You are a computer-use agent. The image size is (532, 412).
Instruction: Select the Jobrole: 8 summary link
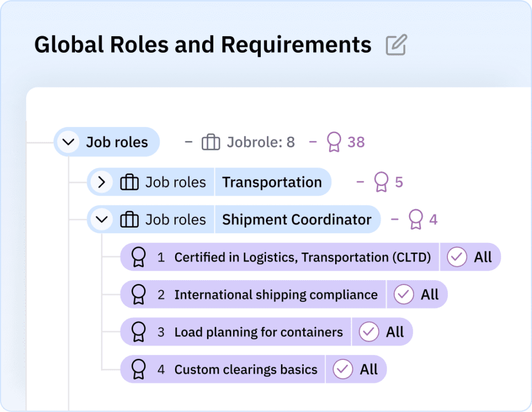[259, 142]
